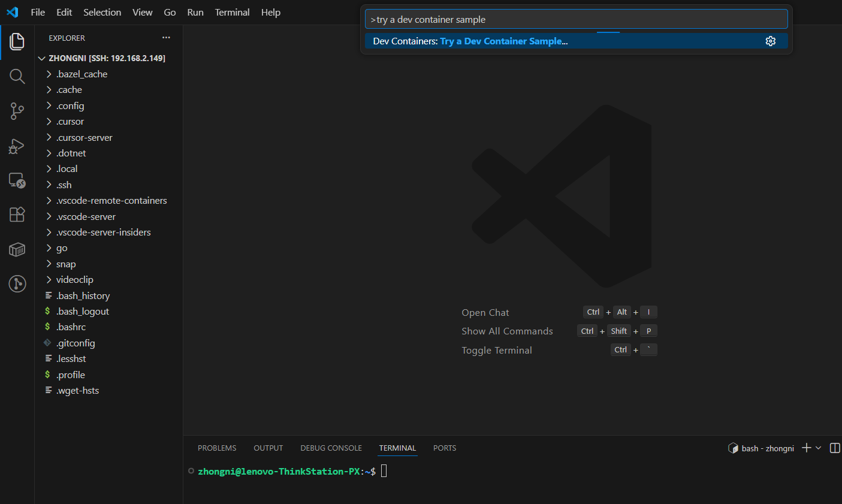
Task: Open the Run and Debug view icon
Action: point(17,146)
